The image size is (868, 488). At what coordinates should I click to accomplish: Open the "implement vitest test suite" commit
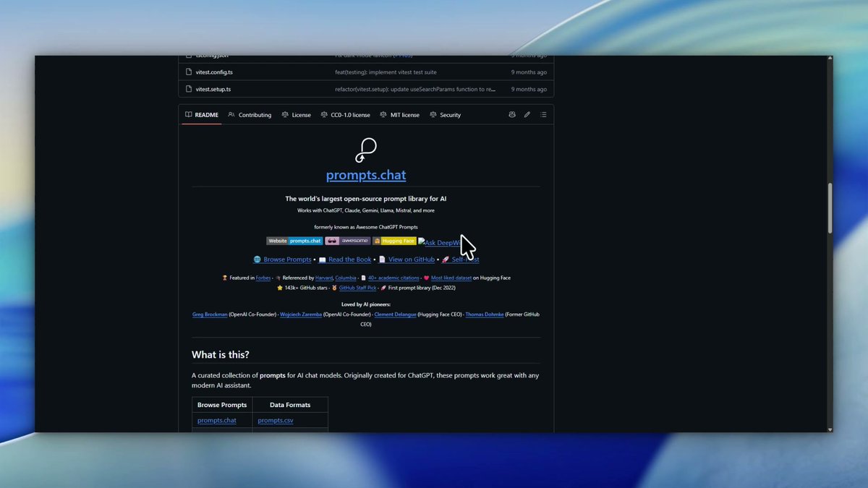[386, 72]
